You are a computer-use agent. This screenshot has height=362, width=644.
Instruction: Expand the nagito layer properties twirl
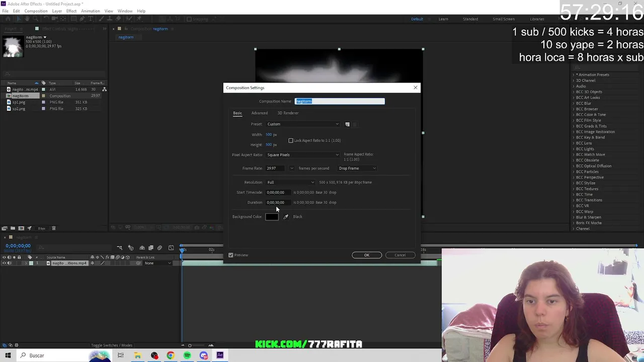26,263
